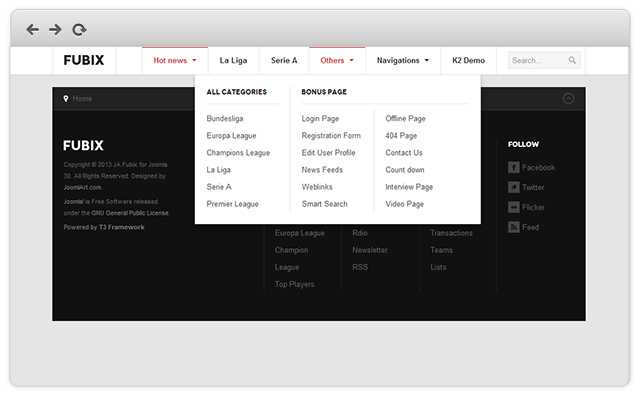This screenshot has width=640, height=395.
Task: Click the FUBIX logo in the header
Action: click(x=84, y=60)
